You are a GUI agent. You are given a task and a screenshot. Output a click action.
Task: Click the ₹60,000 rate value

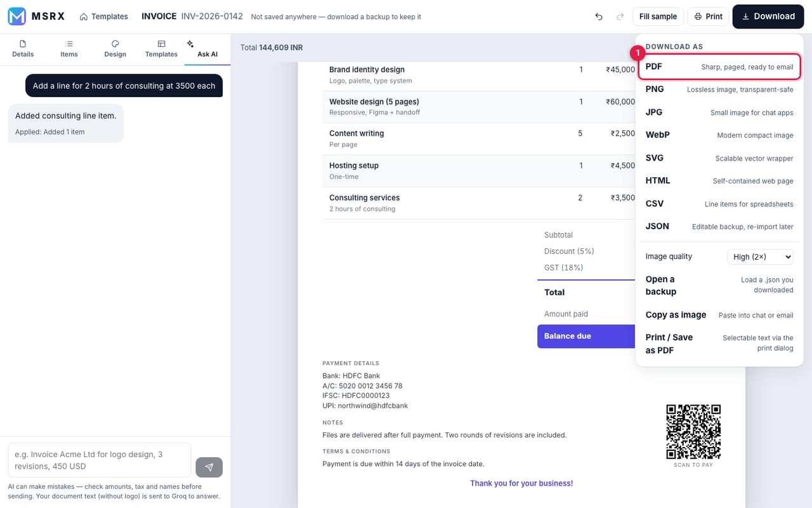(x=620, y=102)
